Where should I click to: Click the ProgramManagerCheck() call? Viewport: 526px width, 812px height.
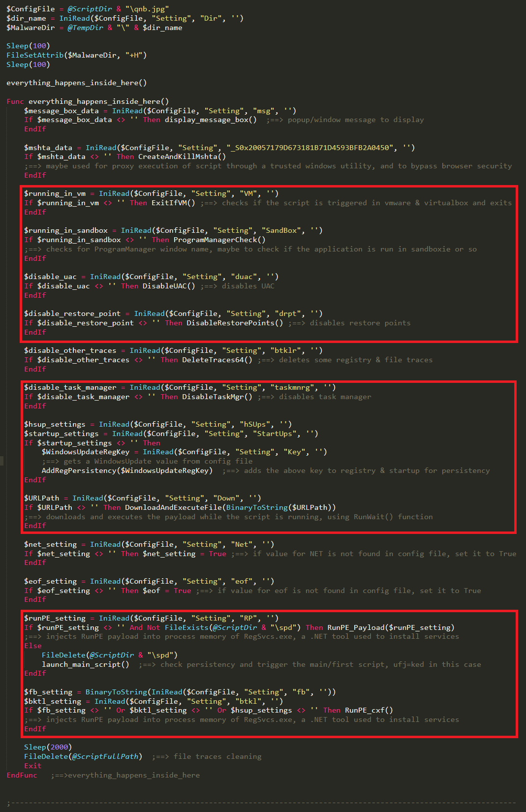pyautogui.click(x=219, y=240)
